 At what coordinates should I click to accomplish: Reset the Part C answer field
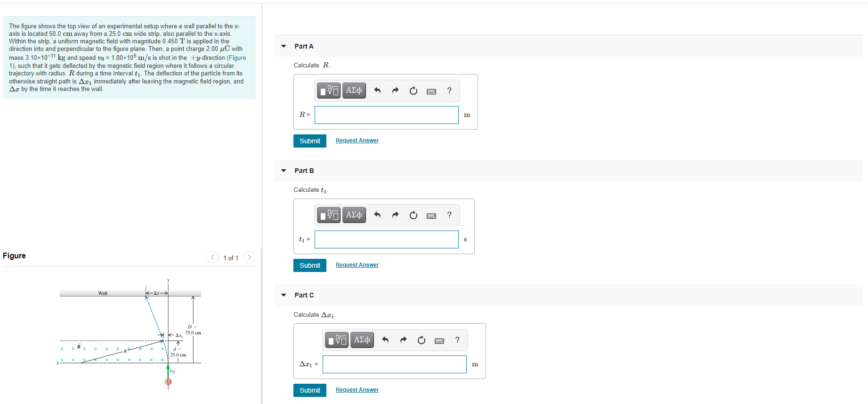[x=422, y=340]
